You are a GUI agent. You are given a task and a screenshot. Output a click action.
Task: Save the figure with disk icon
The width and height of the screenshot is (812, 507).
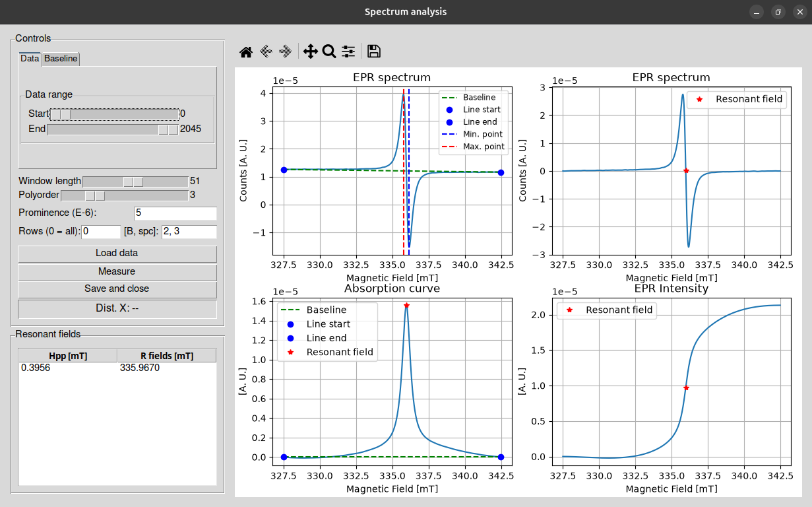click(x=374, y=51)
